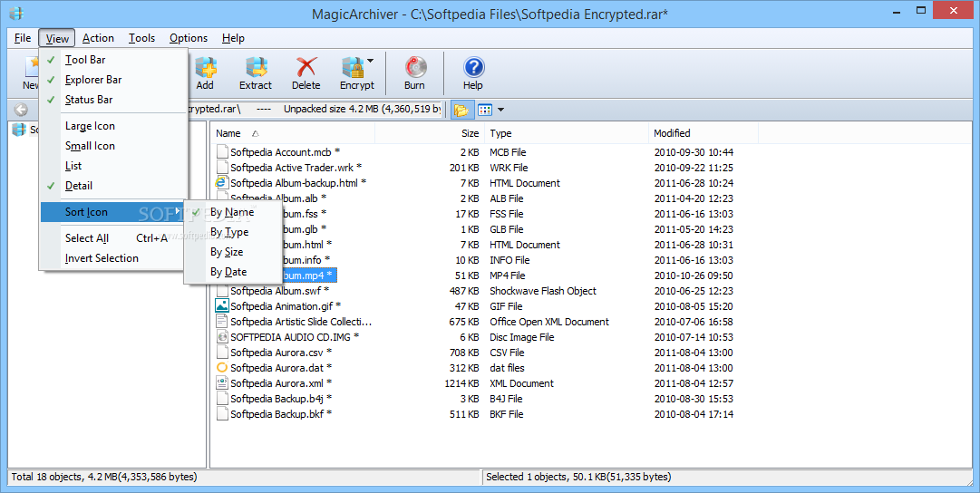The height and width of the screenshot is (493, 980).
Task: Click the archive tree root icon
Action: pos(19,130)
